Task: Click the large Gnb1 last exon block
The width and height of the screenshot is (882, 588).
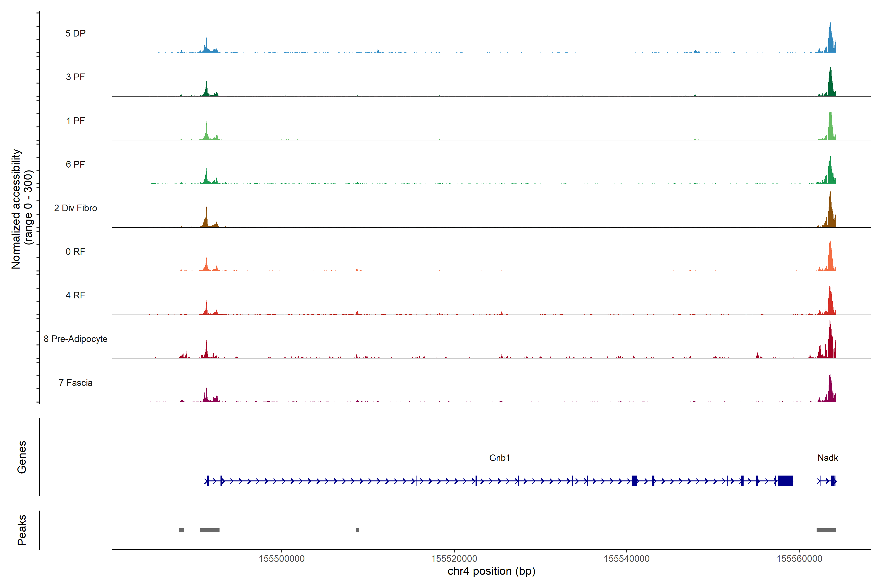Action: (x=785, y=481)
